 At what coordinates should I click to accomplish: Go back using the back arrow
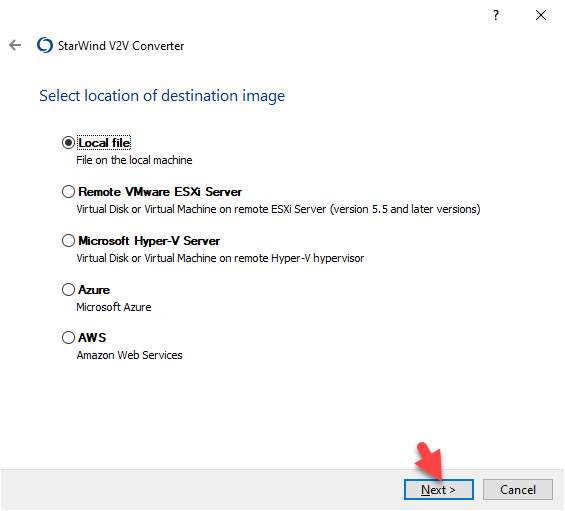pyautogui.click(x=15, y=45)
